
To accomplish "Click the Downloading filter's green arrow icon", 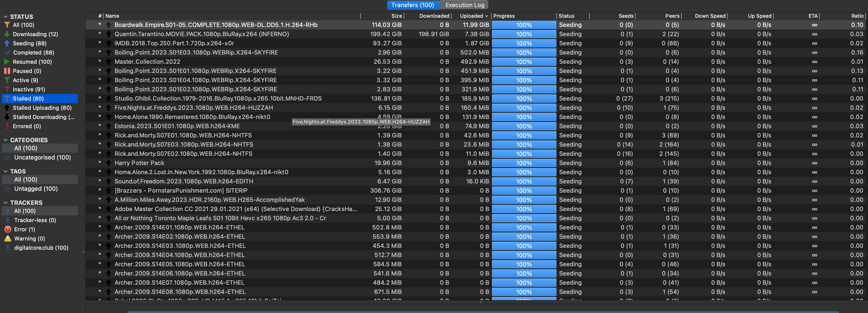I will [x=7, y=34].
